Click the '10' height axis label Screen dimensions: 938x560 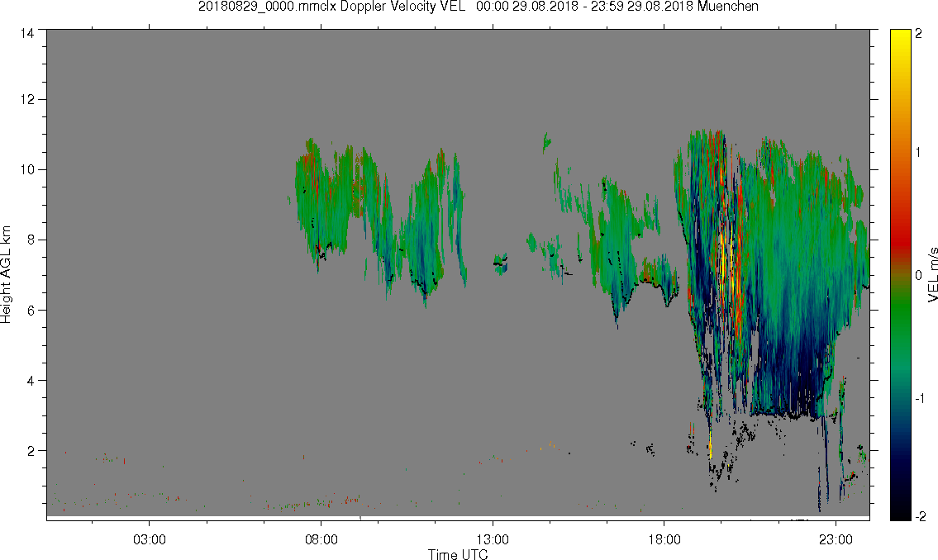point(27,169)
